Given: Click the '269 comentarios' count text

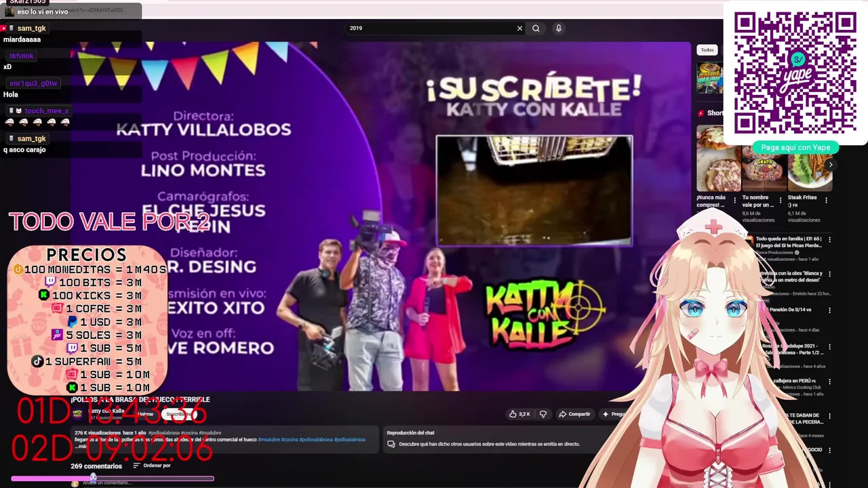Looking at the screenshot, I should (96, 466).
